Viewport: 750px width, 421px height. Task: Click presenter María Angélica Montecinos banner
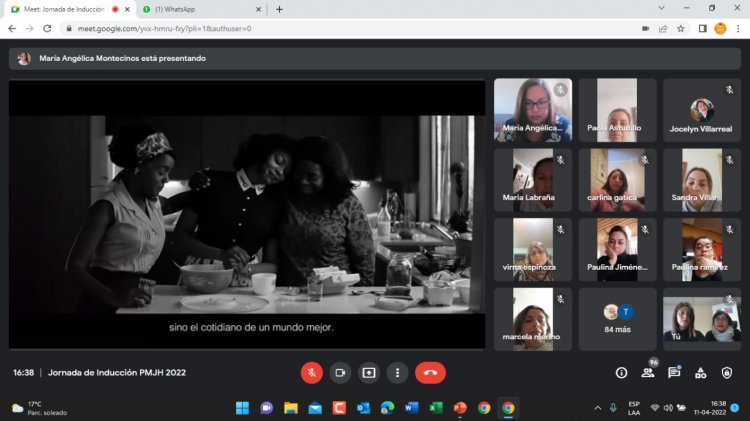(375, 58)
